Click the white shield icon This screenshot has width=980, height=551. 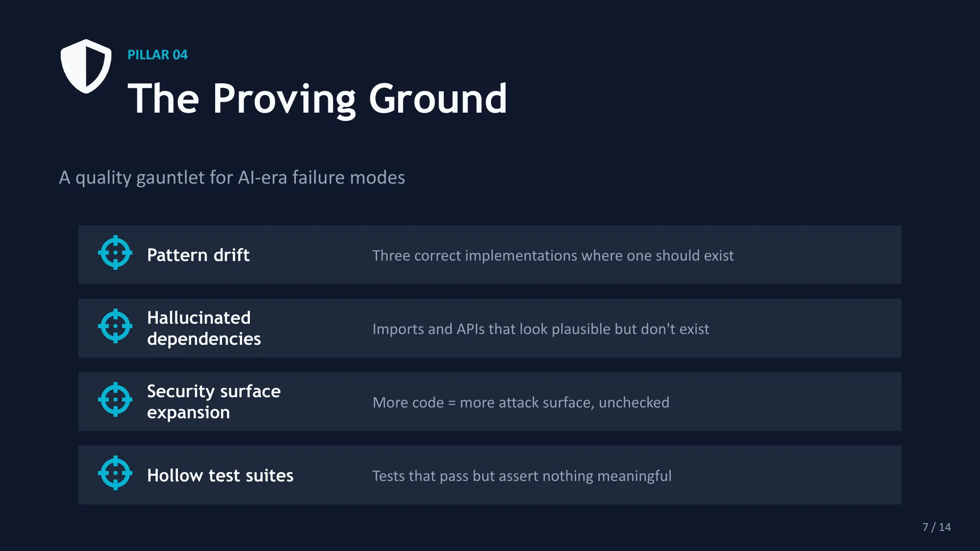(86, 66)
